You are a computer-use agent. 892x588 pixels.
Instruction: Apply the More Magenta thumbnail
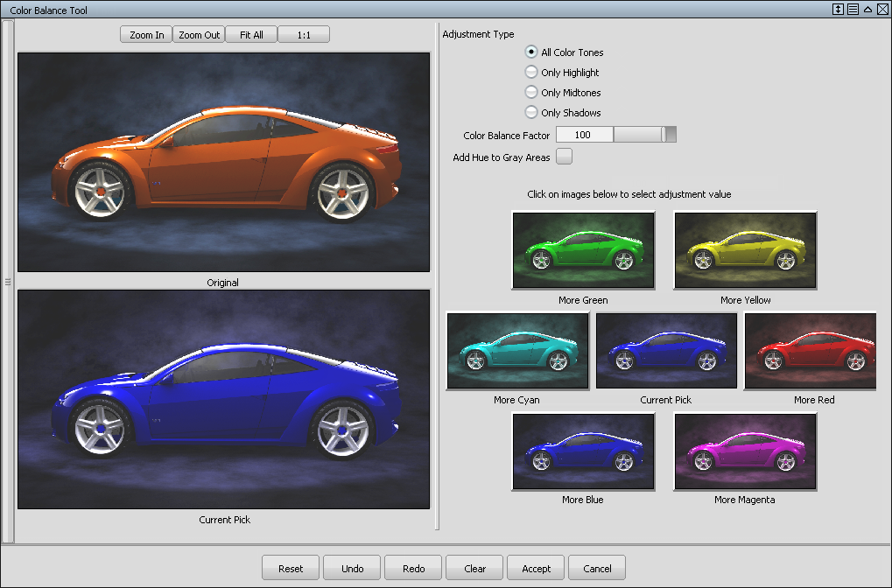pos(745,451)
